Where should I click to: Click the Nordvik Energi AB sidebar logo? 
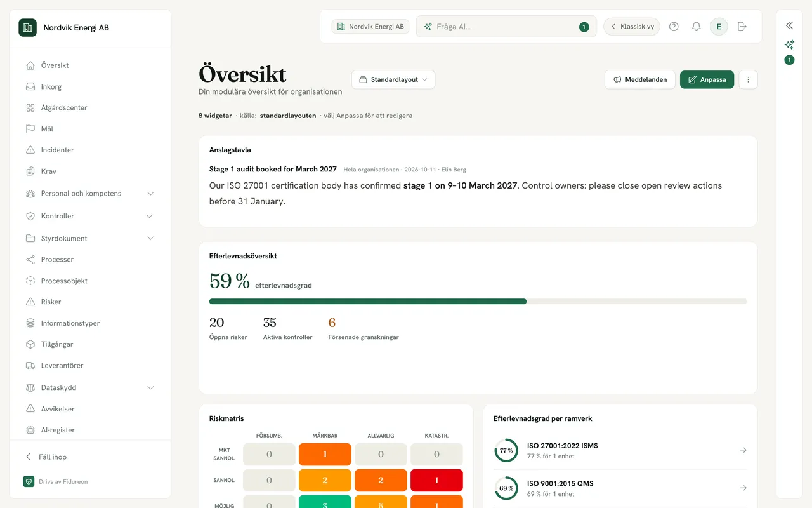tap(27, 27)
